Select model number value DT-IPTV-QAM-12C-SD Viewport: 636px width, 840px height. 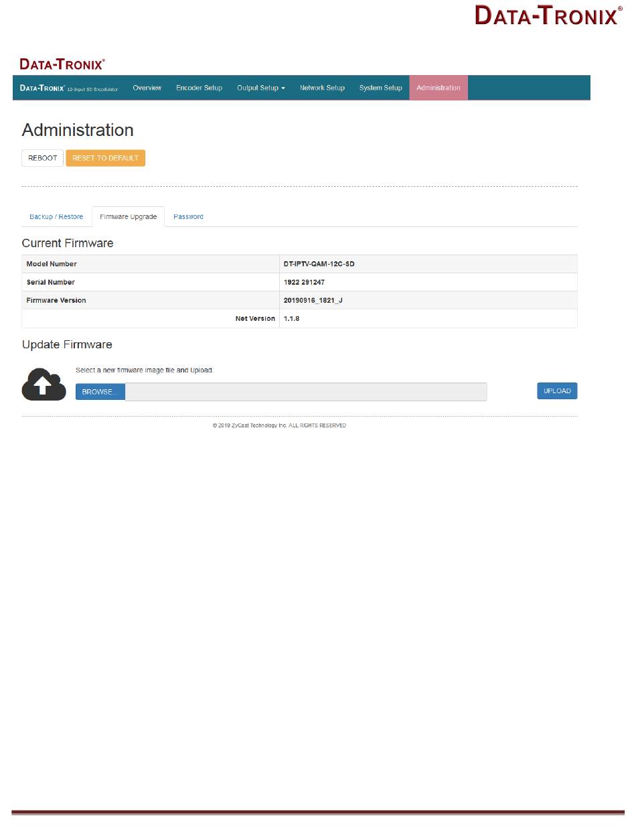click(319, 264)
